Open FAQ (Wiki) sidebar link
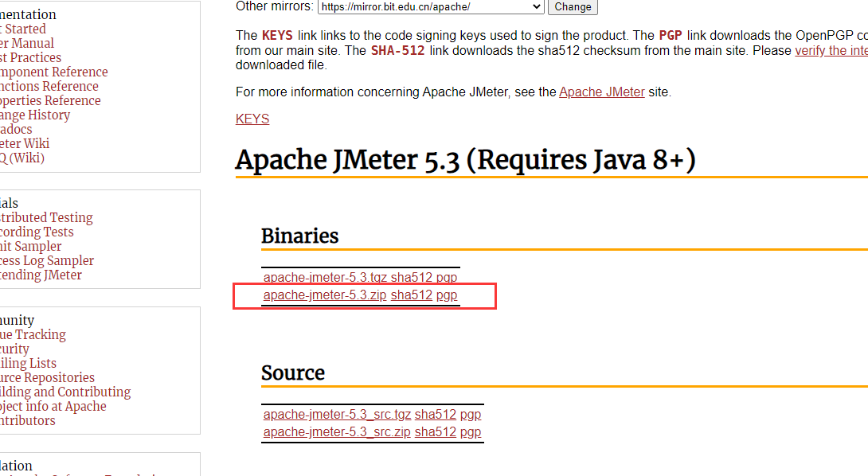Screen dimensions: 868x476 tap(22, 158)
